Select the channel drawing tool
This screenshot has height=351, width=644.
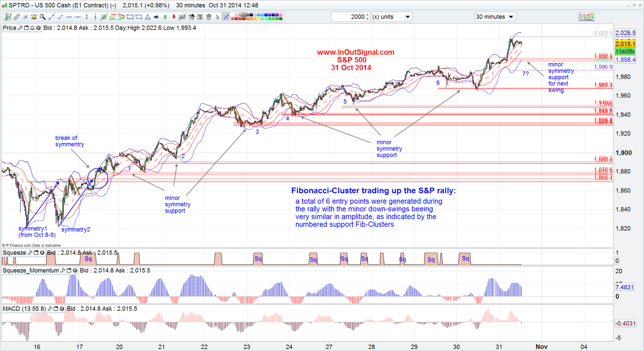pos(113,17)
